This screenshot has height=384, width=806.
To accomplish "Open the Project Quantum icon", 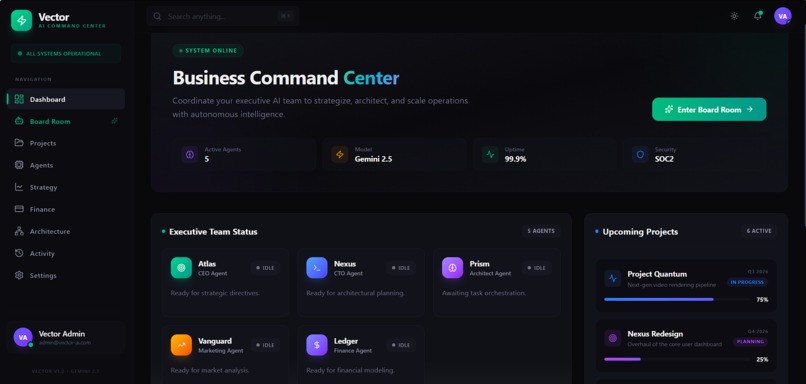I will pyautogui.click(x=612, y=279).
